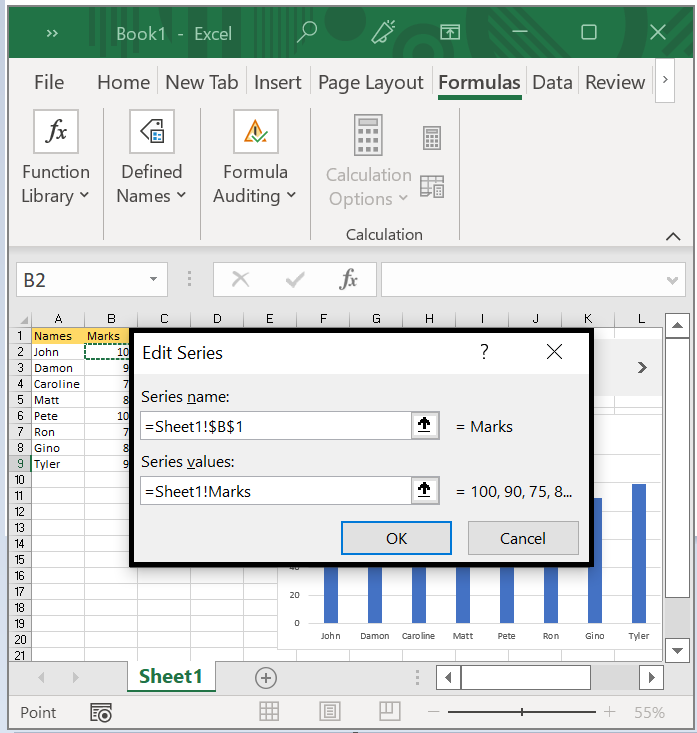Click the zoom out minus icon
This screenshot has width=697, height=733.
[x=433, y=712]
